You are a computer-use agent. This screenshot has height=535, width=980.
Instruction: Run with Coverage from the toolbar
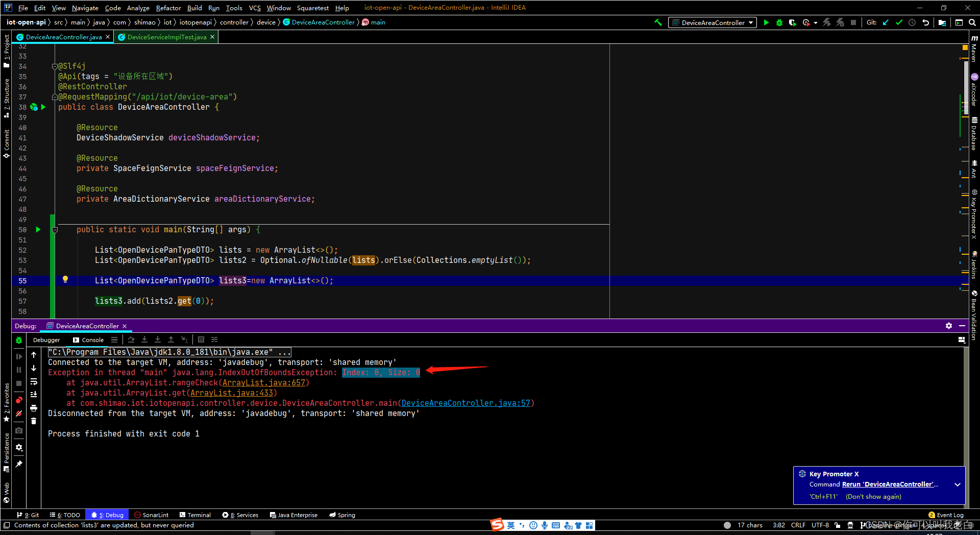point(792,22)
